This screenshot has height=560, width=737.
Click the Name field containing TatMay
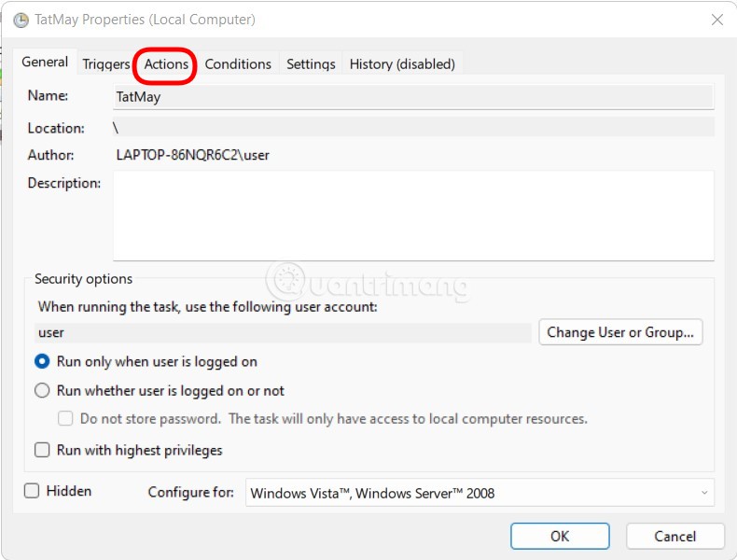point(413,97)
